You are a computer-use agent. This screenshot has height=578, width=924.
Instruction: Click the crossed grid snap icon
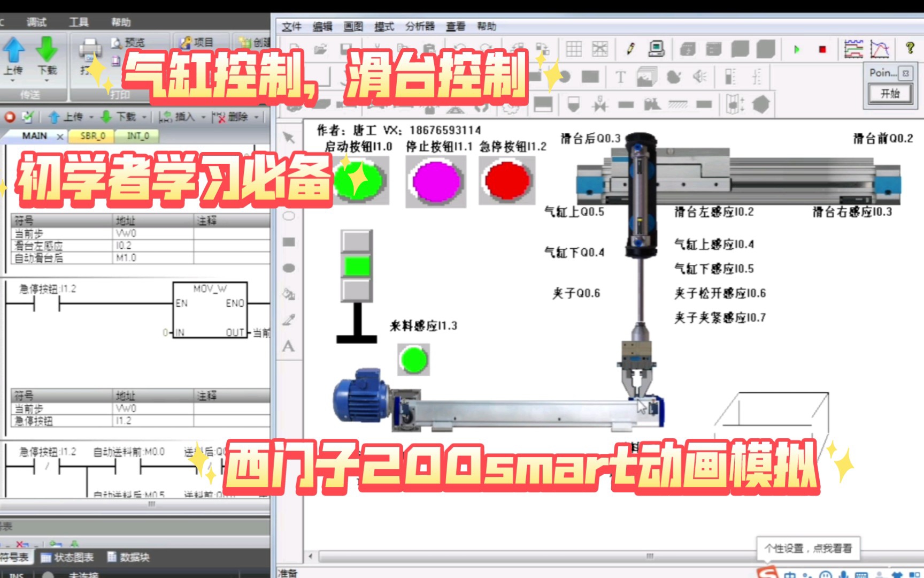click(x=600, y=49)
